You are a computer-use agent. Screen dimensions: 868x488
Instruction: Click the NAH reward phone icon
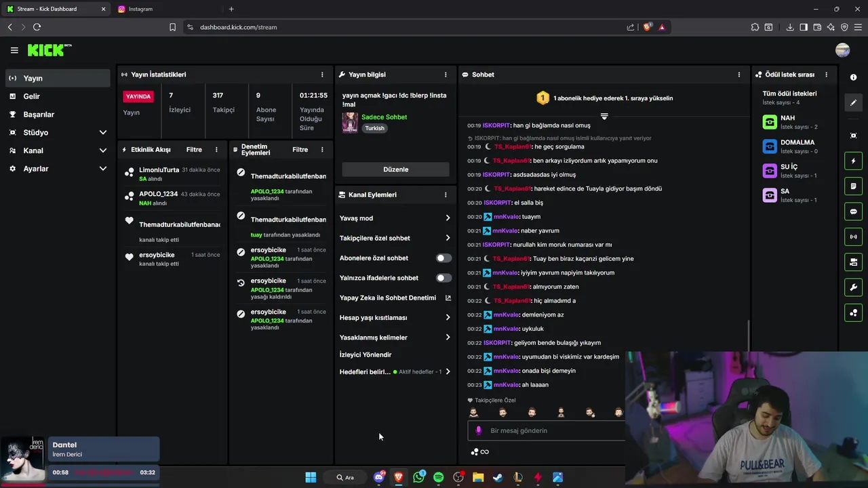pos(770,122)
